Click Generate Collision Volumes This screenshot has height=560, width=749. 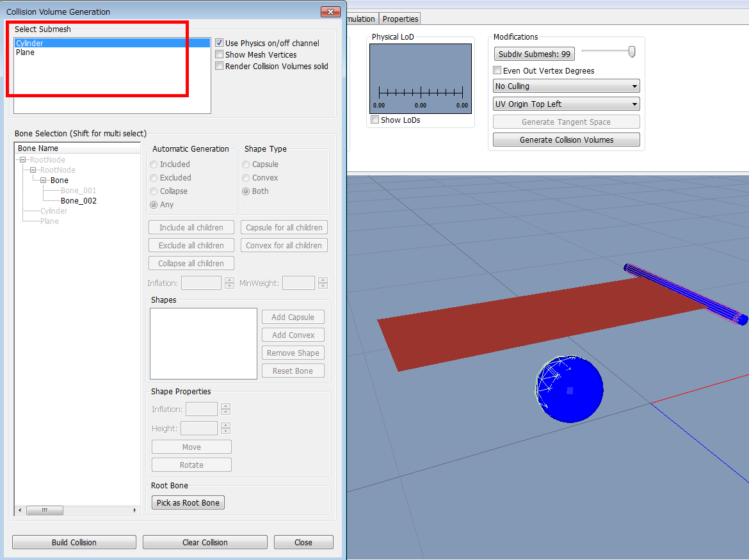(x=566, y=140)
